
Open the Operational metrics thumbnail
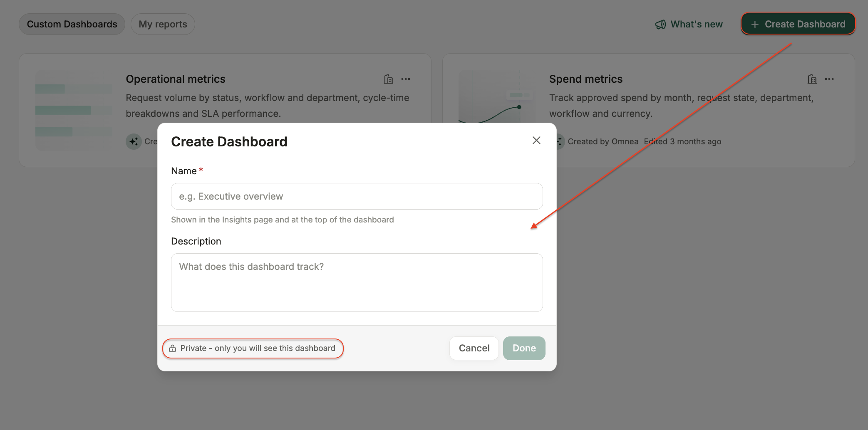click(x=74, y=110)
